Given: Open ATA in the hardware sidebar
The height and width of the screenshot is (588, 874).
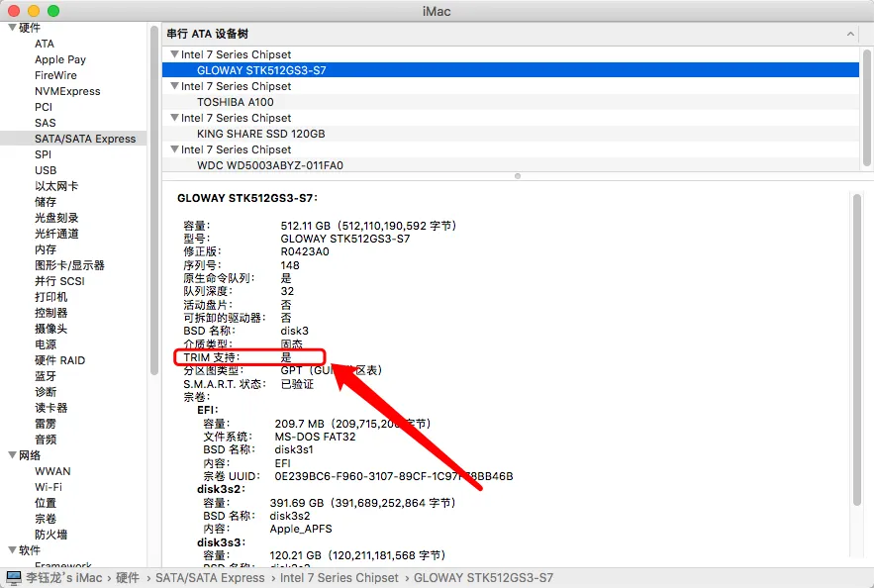Looking at the screenshot, I should (44, 44).
